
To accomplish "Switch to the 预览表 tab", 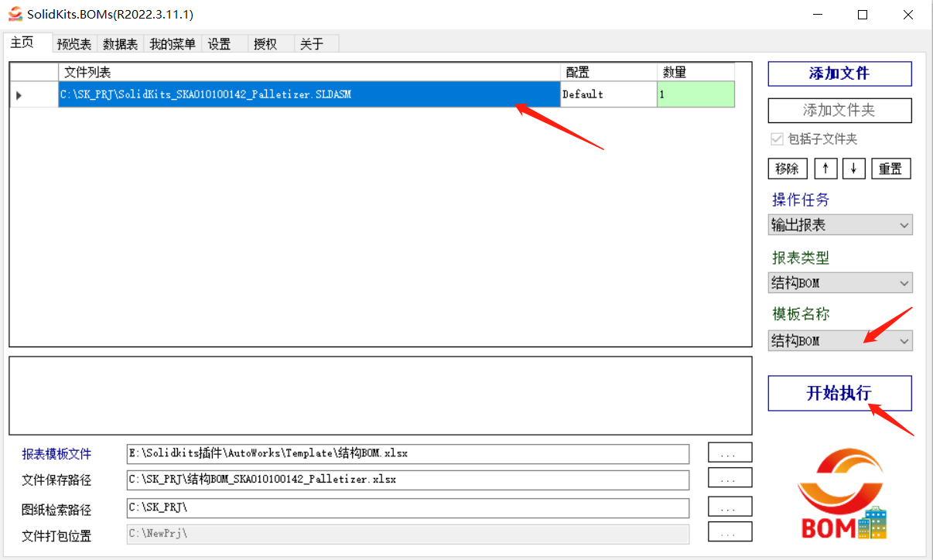I will point(73,43).
